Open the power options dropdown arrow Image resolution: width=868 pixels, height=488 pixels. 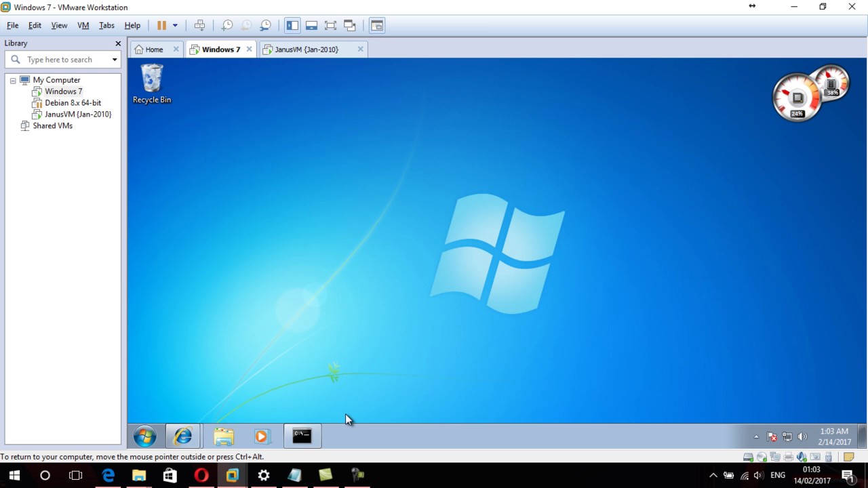175,25
